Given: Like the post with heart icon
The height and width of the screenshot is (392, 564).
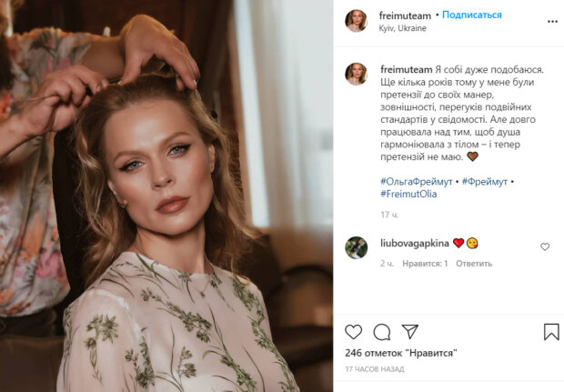Looking at the screenshot, I should tap(353, 332).
